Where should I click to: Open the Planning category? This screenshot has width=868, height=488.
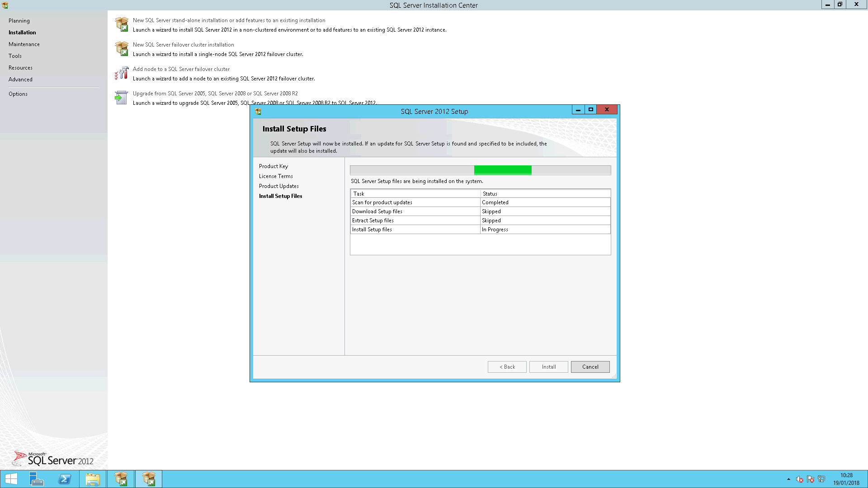point(19,21)
